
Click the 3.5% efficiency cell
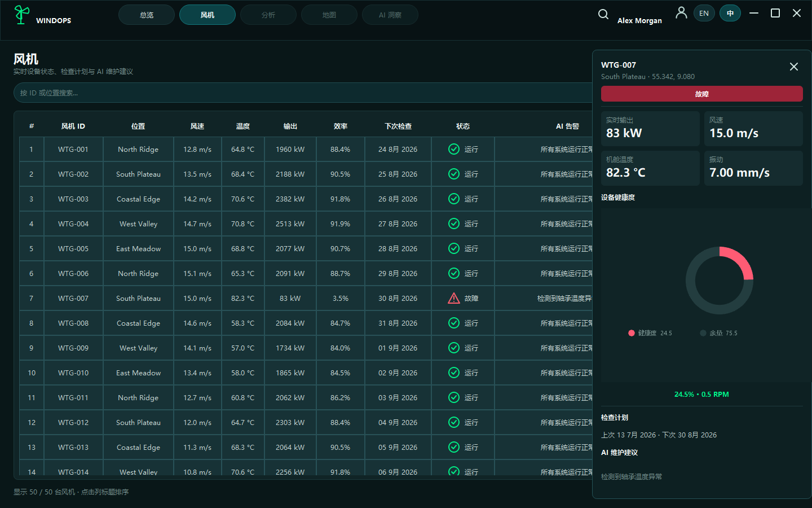(341, 298)
